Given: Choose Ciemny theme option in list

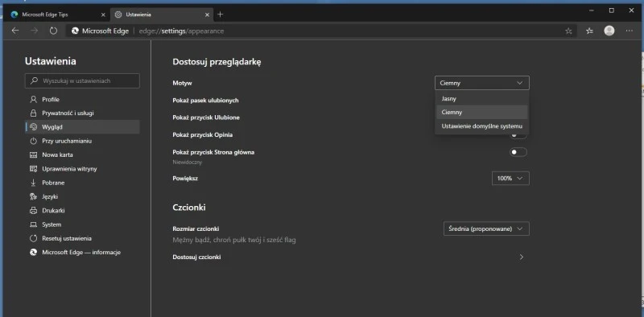Looking at the screenshot, I should (x=481, y=112).
